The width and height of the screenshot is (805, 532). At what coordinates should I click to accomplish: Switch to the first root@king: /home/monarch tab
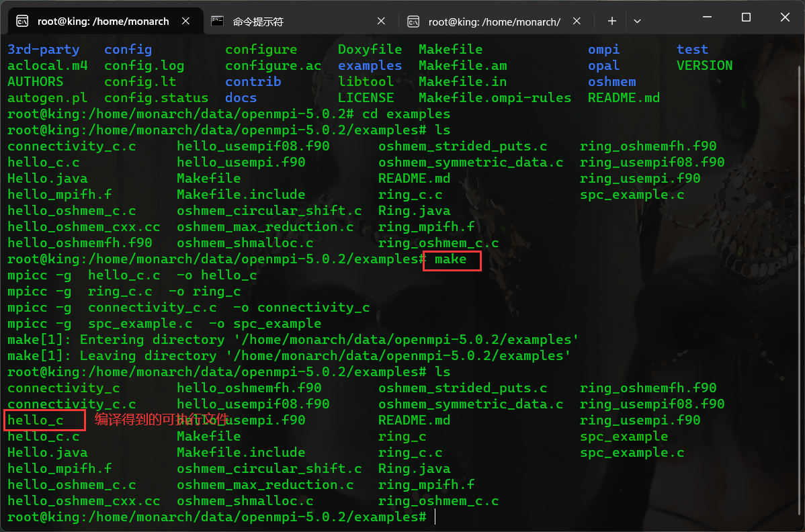(x=103, y=21)
